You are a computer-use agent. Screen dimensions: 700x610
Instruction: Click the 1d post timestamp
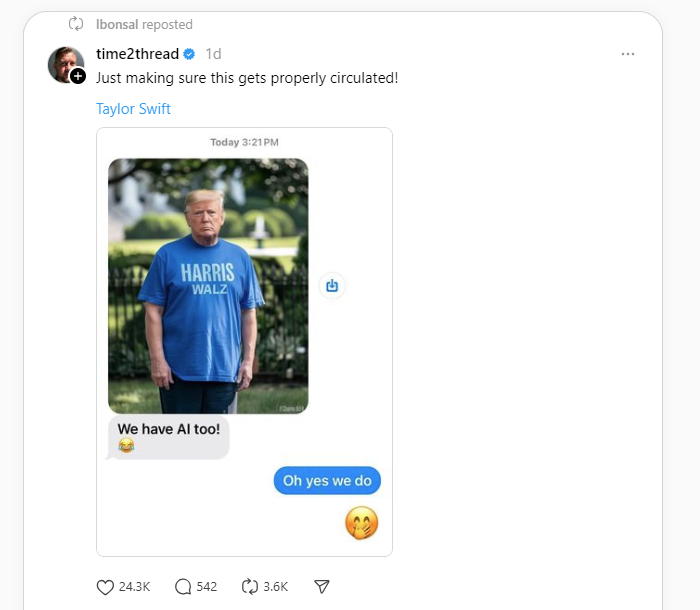(213, 54)
